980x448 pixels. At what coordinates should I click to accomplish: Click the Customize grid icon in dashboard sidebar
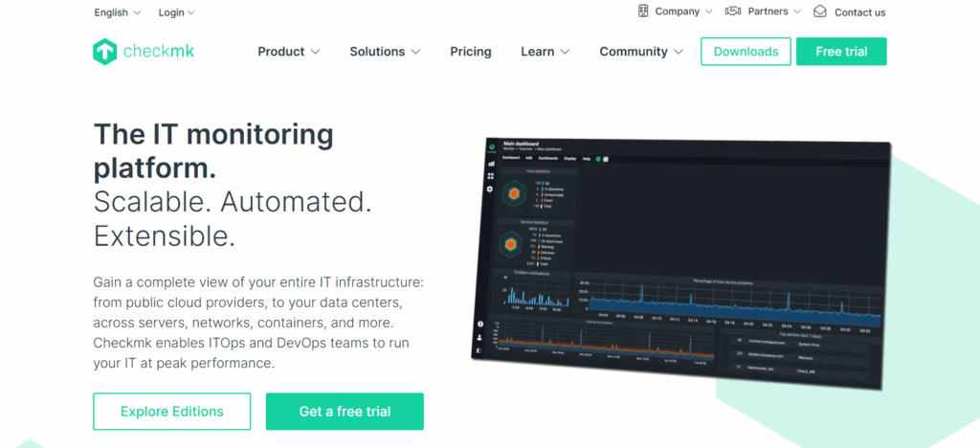click(491, 176)
